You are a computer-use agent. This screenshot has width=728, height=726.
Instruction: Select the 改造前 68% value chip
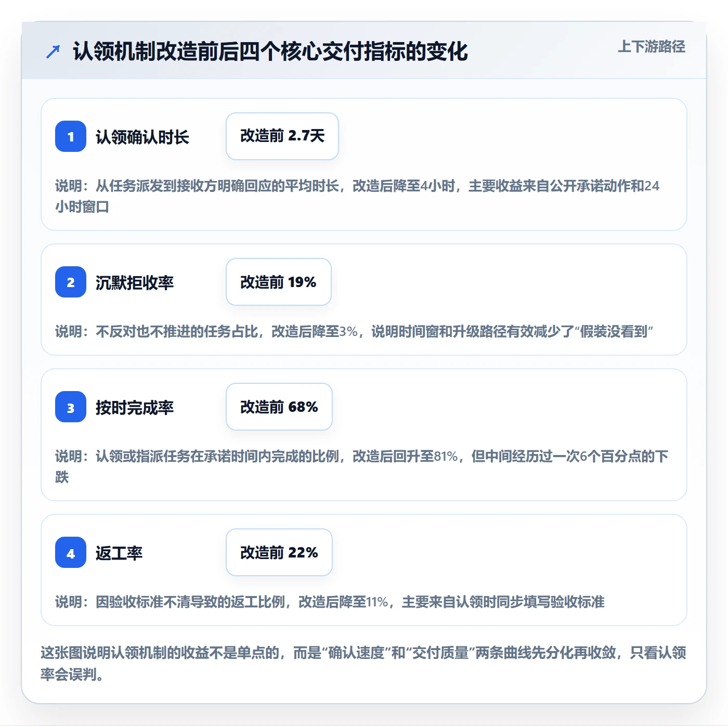pyautogui.click(x=279, y=407)
